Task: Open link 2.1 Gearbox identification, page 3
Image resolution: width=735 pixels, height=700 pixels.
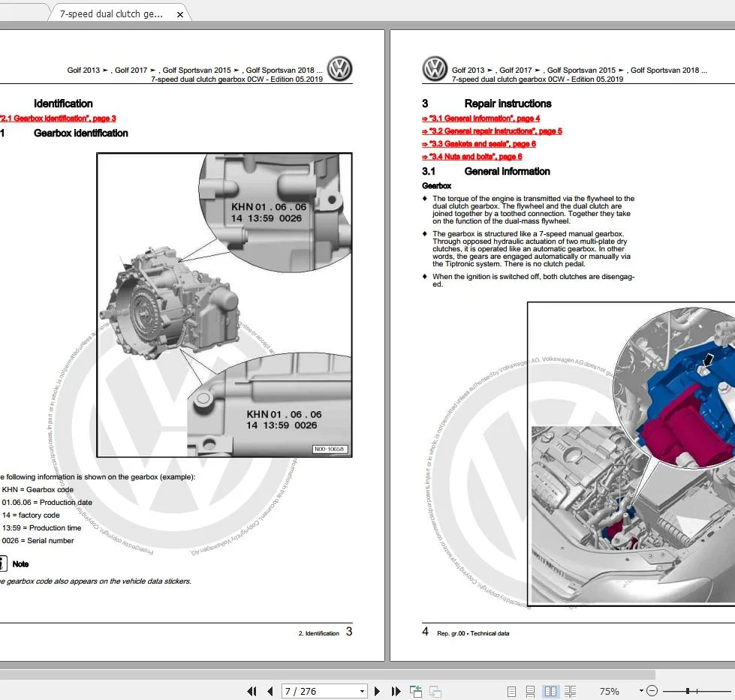Action: click(x=58, y=119)
